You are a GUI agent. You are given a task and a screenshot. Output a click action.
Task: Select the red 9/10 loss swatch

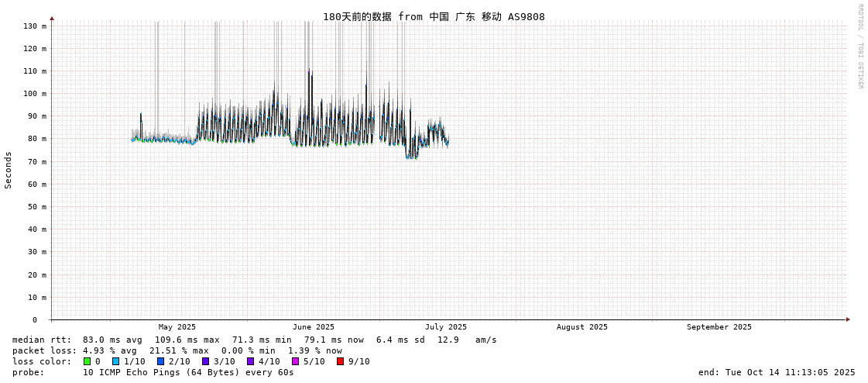coord(340,361)
